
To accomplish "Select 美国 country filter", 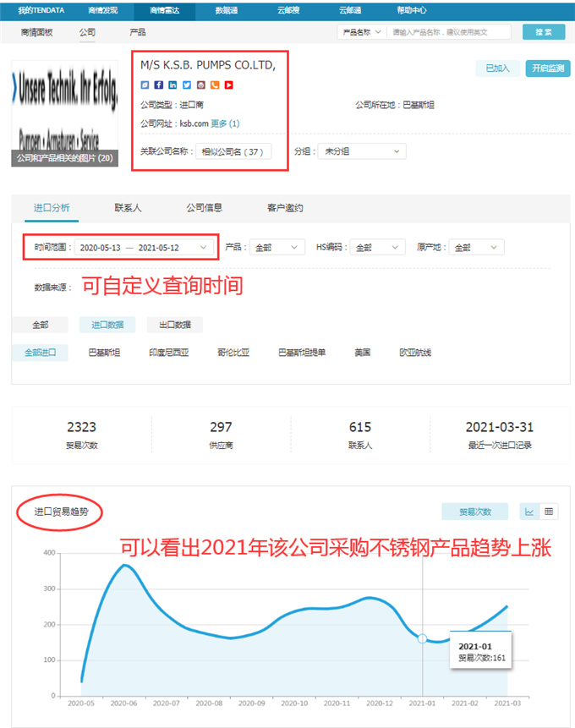I will [x=363, y=353].
